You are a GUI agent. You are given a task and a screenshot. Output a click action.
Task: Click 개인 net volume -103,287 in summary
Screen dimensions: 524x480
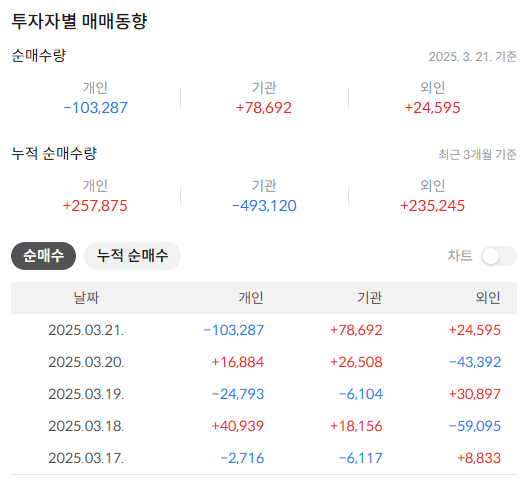[x=96, y=108]
